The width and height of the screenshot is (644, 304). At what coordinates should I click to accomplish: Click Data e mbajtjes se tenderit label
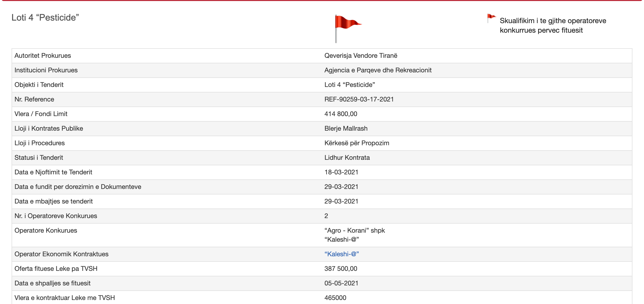(54, 201)
